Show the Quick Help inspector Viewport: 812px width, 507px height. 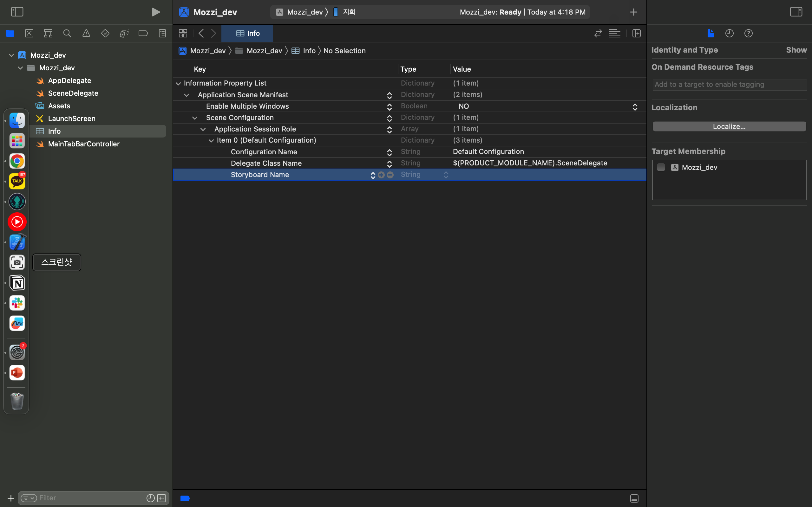[x=748, y=33]
